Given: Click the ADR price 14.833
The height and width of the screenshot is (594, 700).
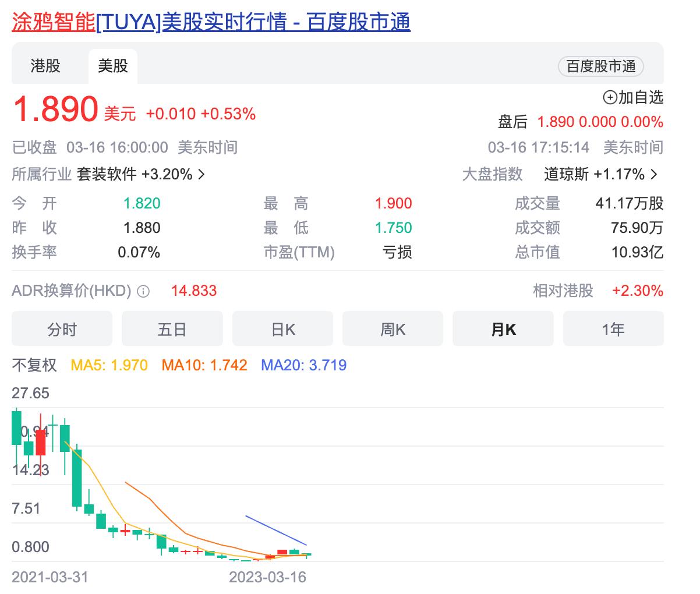Looking at the screenshot, I should point(194,291).
